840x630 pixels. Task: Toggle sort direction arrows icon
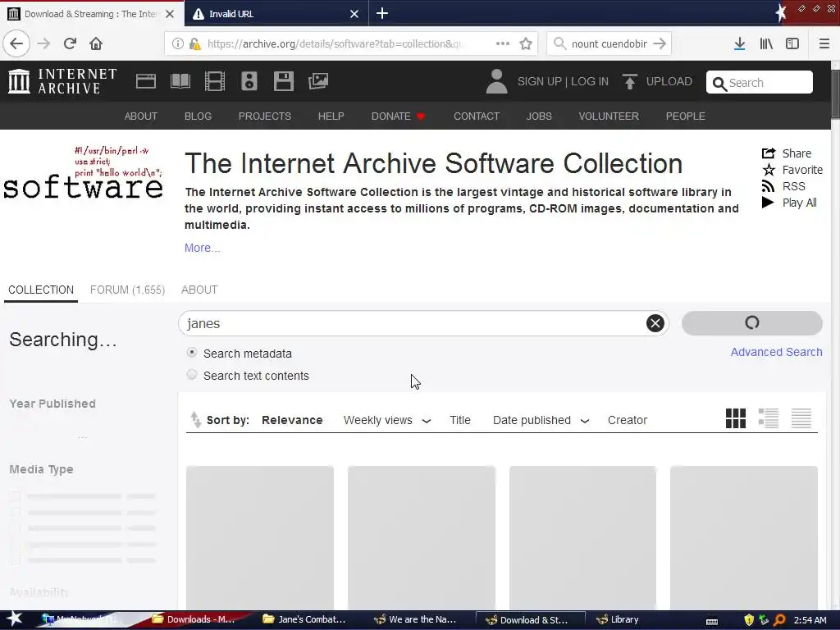pos(195,419)
